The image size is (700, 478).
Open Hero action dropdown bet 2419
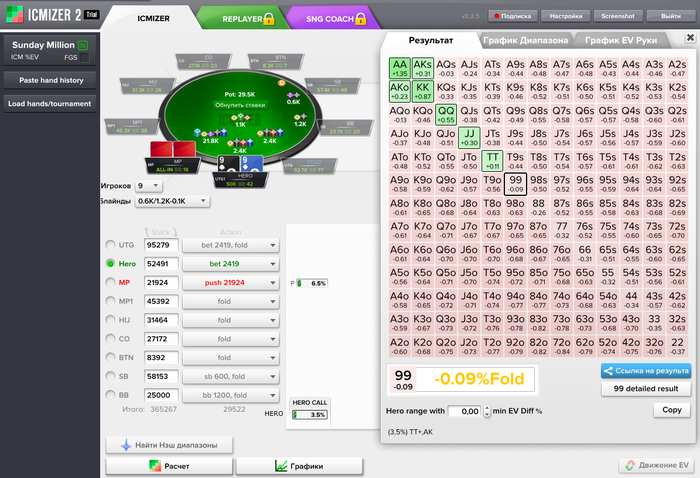point(231,264)
